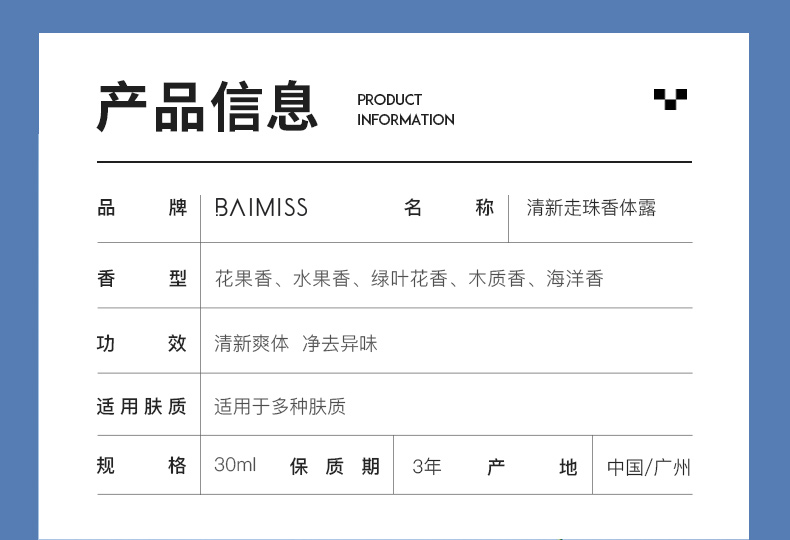790x540 pixels.
Task: Click the 香型 row label
Action: (142, 279)
